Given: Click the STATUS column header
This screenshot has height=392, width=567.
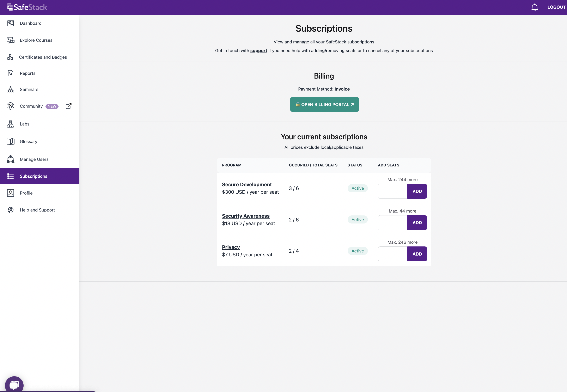Looking at the screenshot, I should pos(355,165).
